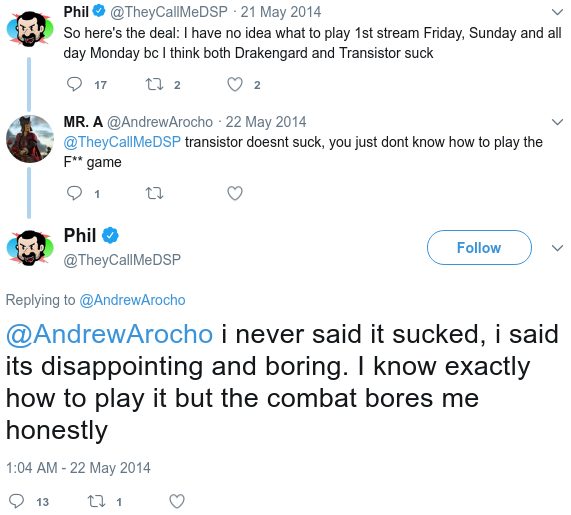Like MR. A's 22 May tweet
The height and width of the screenshot is (515, 571).
(235, 193)
